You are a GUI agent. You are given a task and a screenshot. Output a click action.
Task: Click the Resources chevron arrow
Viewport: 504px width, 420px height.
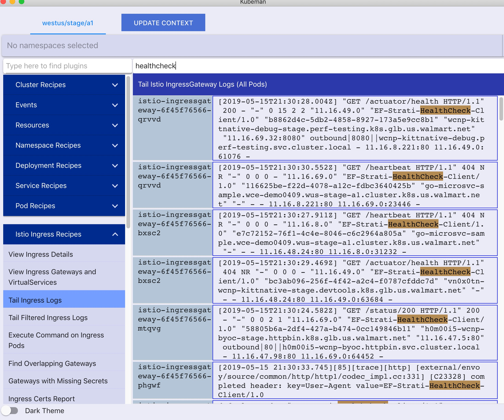pos(115,125)
